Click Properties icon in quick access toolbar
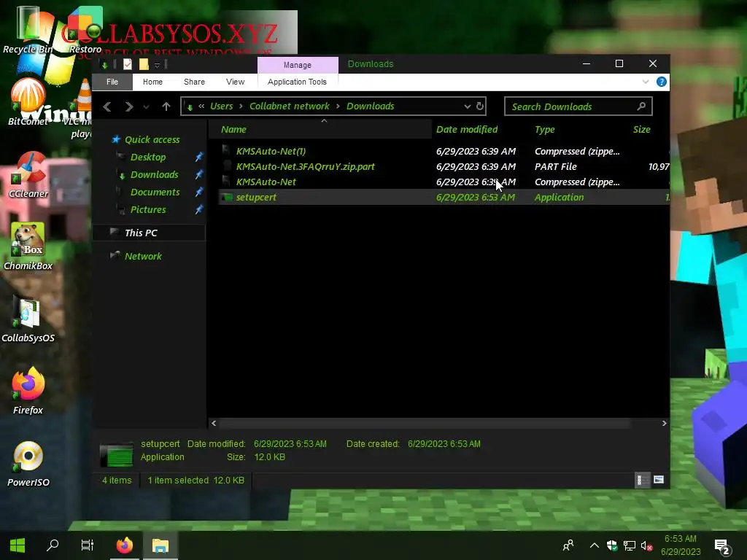This screenshot has height=560, width=747. 127,64
